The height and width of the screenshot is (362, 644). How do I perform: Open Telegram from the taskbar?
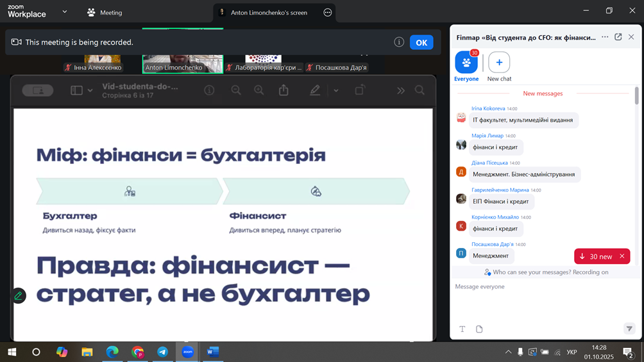tap(163, 352)
